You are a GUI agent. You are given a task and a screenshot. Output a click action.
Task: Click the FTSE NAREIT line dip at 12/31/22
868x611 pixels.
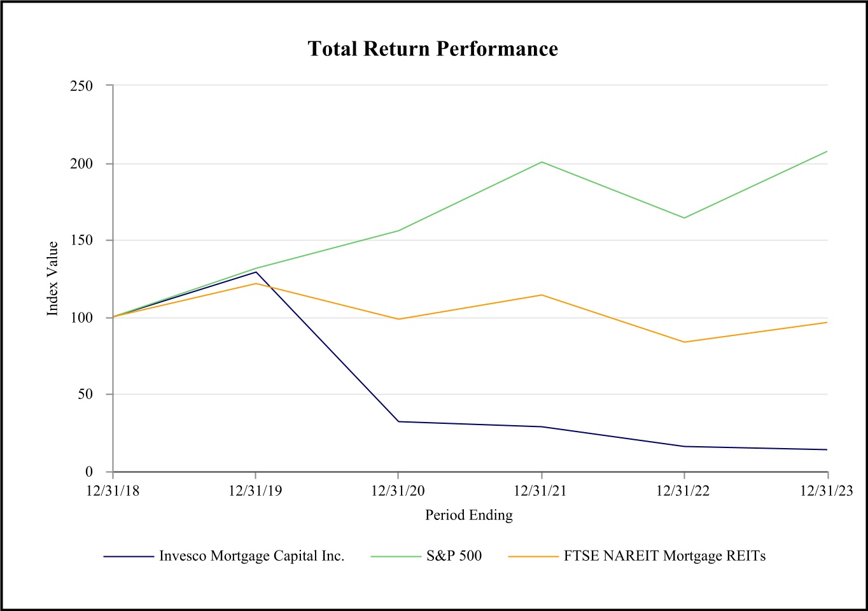(684, 342)
